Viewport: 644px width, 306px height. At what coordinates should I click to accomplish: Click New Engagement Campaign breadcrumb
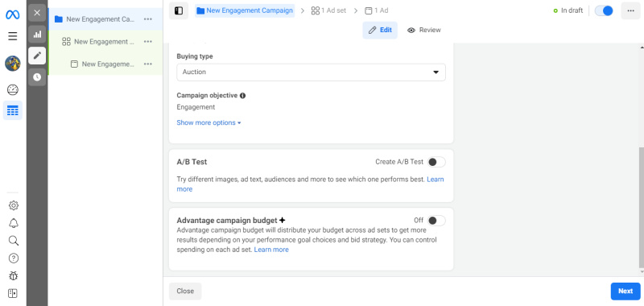click(245, 10)
